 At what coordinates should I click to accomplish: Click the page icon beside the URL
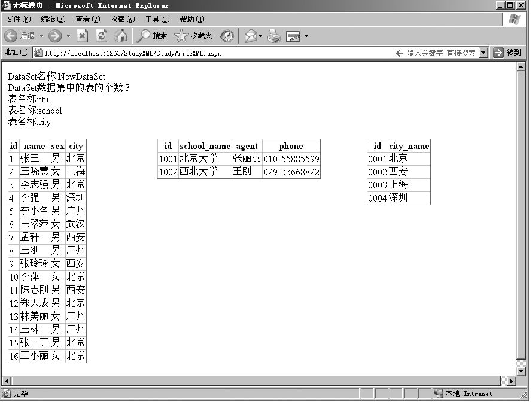pyautogui.click(x=38, y=53)
